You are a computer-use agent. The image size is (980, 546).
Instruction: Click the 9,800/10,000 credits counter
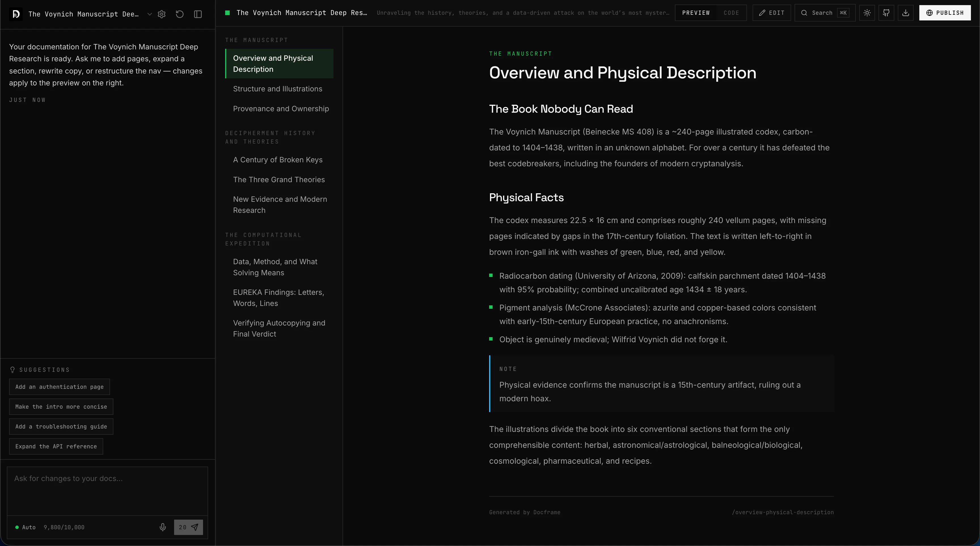pyautogui.click(x=64, y=527)
